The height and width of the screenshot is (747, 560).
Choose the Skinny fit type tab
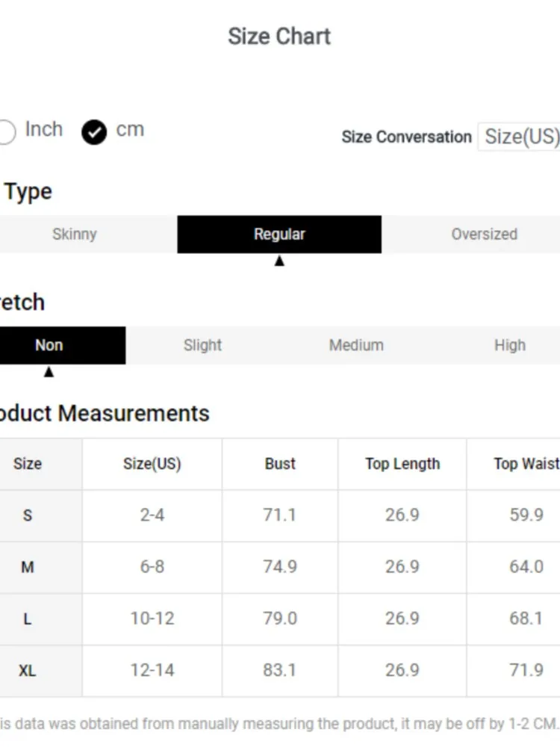pos(75,235)
